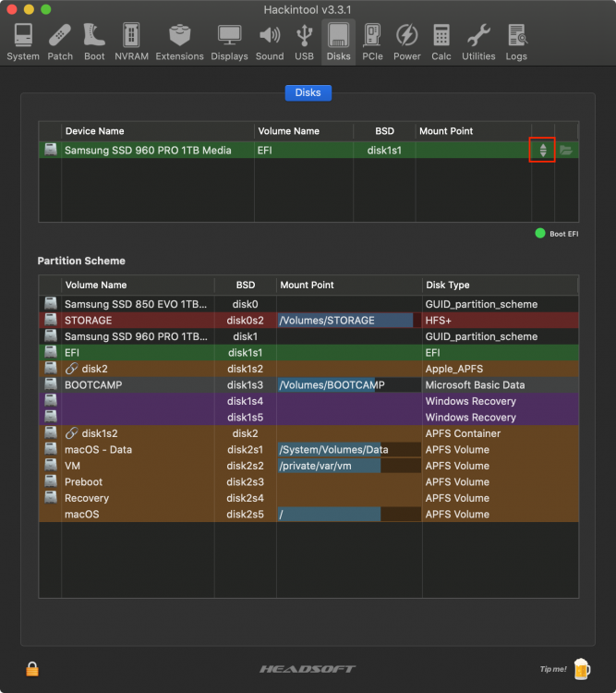Select the Disks tab button
Viewport: 616px width, 693px height.
(308, 92)
